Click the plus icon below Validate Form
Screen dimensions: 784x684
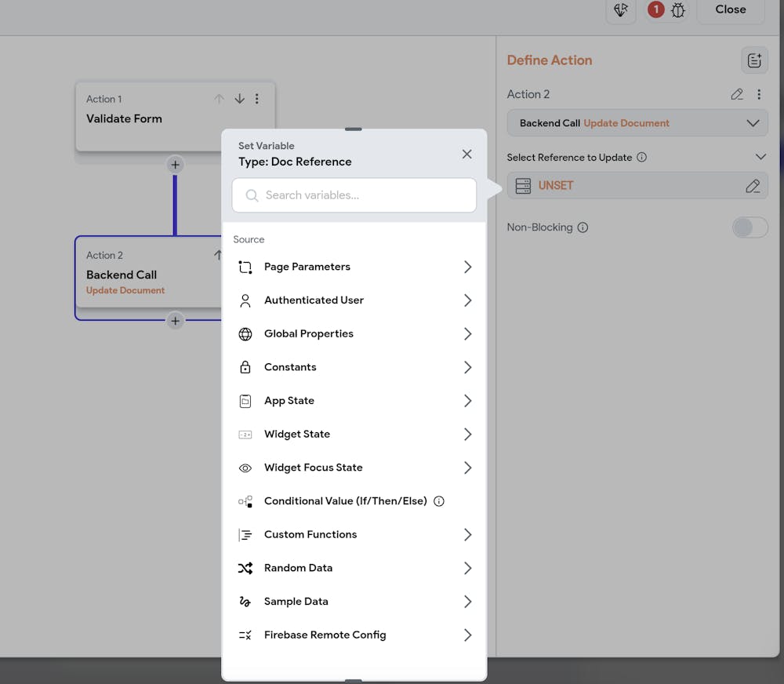pyautogui.click(x=175, y=165)
